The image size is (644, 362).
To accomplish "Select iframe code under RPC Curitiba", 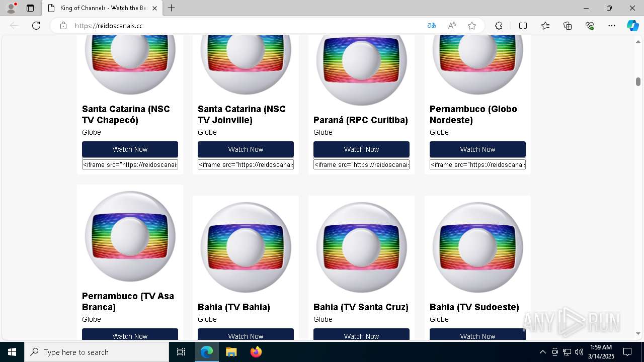I will click(x=361, y=164).
